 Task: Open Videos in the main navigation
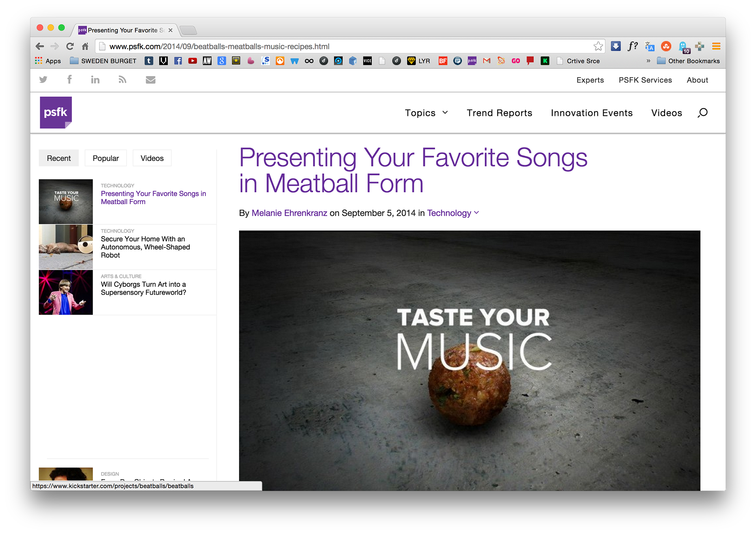click(667, 113)
